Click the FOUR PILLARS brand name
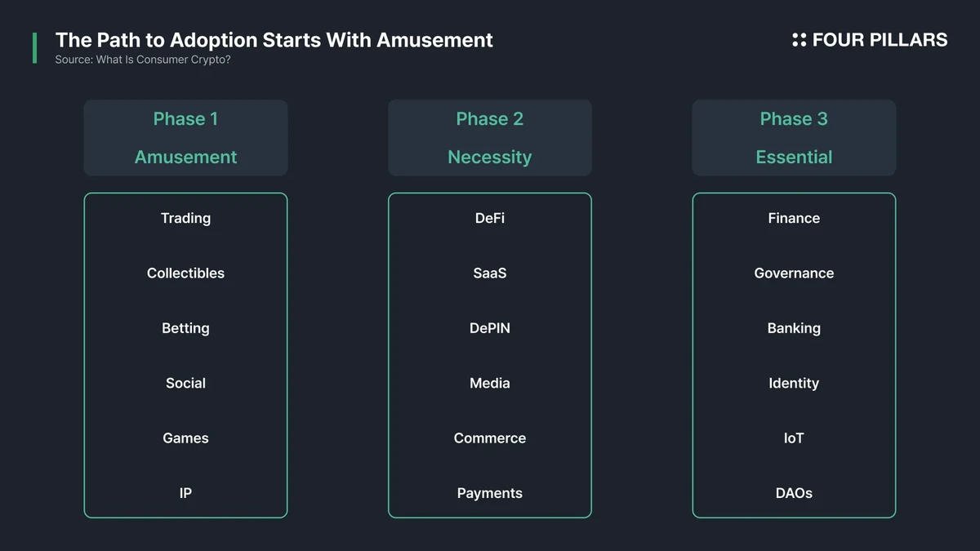The height and width of the screenshot is (551, 980). [x=880, y=40]
